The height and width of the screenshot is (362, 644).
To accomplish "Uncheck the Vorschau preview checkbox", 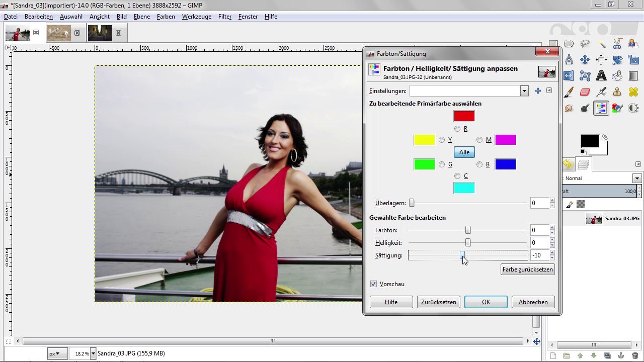I will coord(373,284).
